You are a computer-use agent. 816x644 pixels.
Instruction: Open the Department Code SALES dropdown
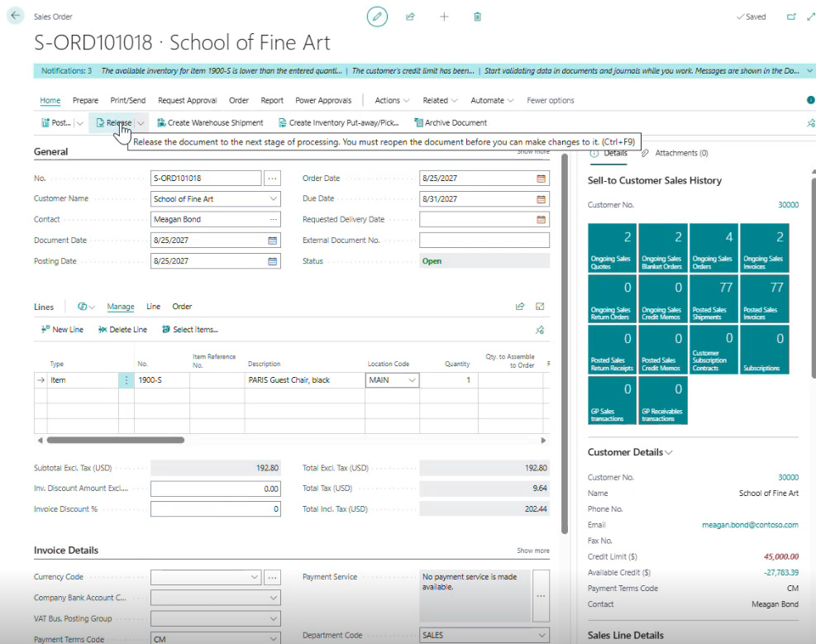point(542,635)
